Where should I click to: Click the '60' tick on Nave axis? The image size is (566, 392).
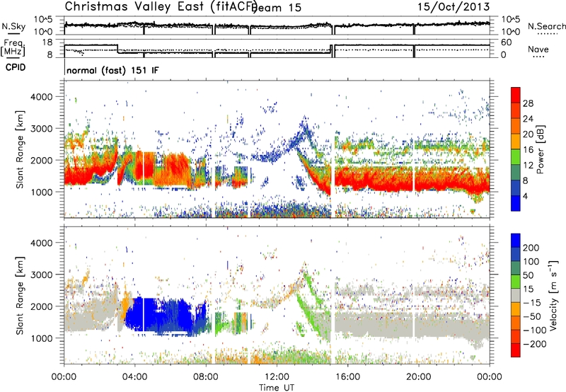507,42
